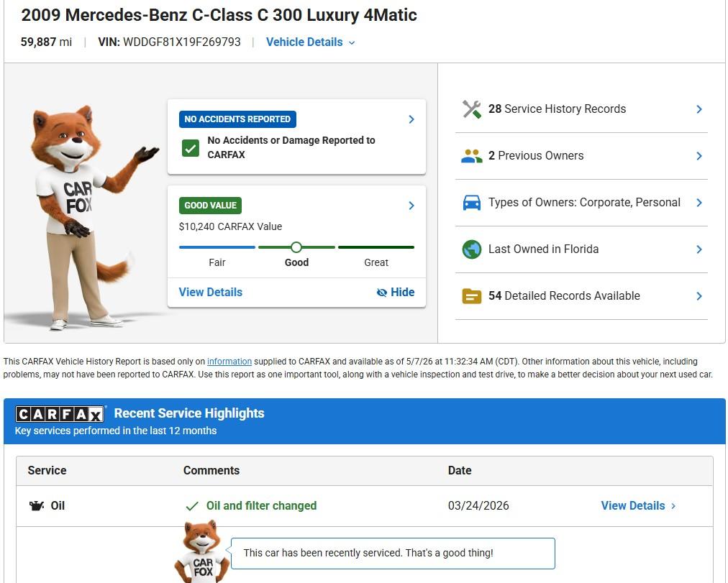The image size is (728, 583).
Task: Click Recent Service Highlights heading
Action: [189, 413]
